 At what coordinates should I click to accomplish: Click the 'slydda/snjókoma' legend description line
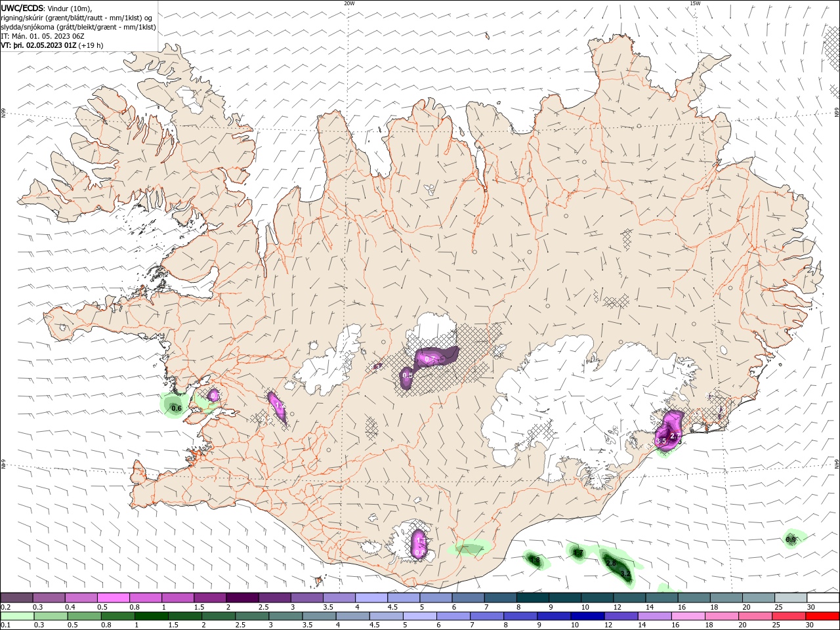click(x=79, y=27)
